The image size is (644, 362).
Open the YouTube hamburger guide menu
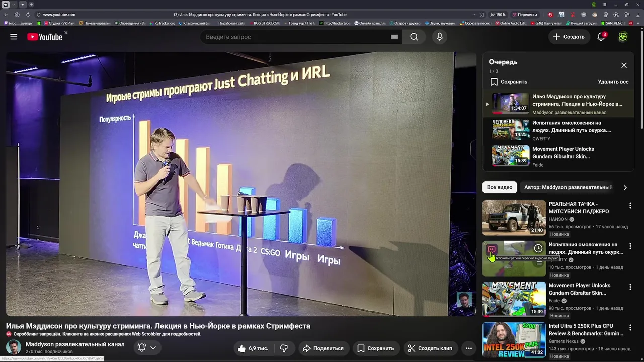[x=14, y=37]
